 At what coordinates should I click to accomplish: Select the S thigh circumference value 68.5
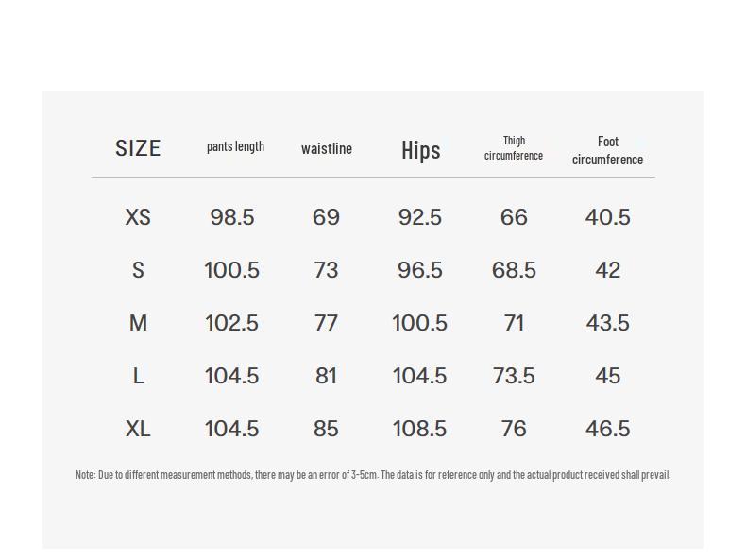[514, 270]
